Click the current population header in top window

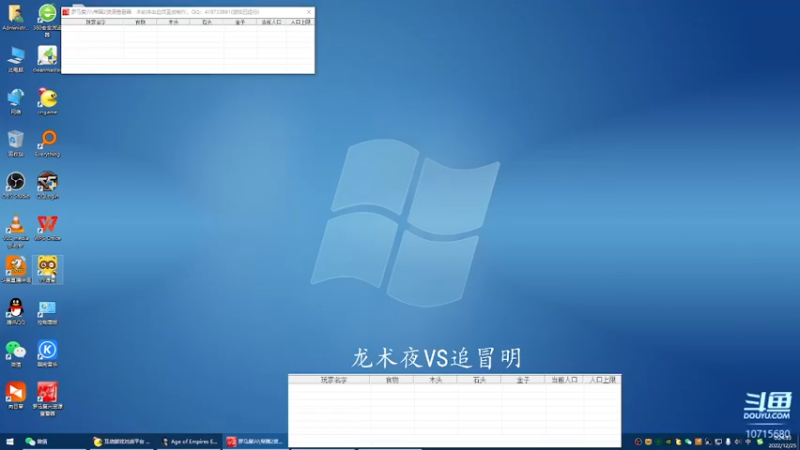pyautogui.click(x=271, y=22)
